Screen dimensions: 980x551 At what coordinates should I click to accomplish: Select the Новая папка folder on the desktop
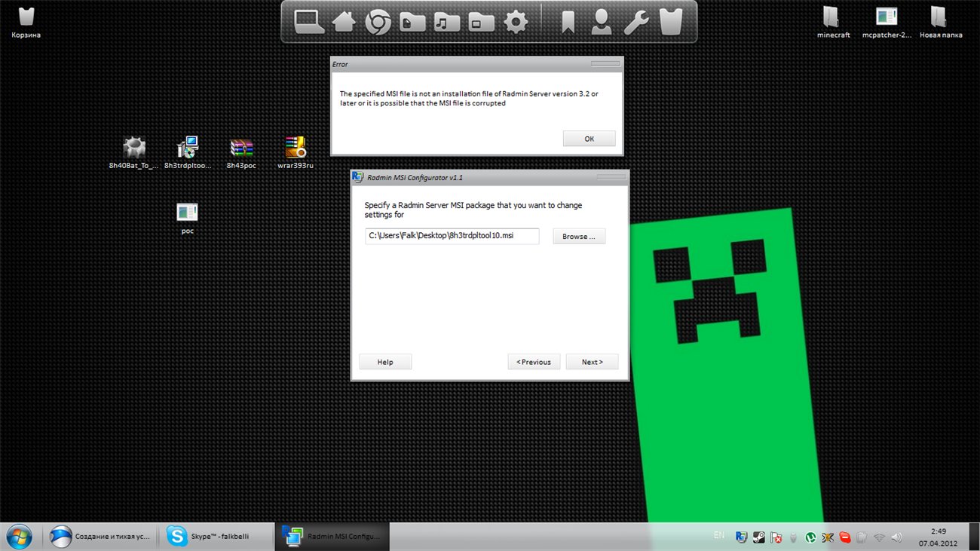pos(940,23)
